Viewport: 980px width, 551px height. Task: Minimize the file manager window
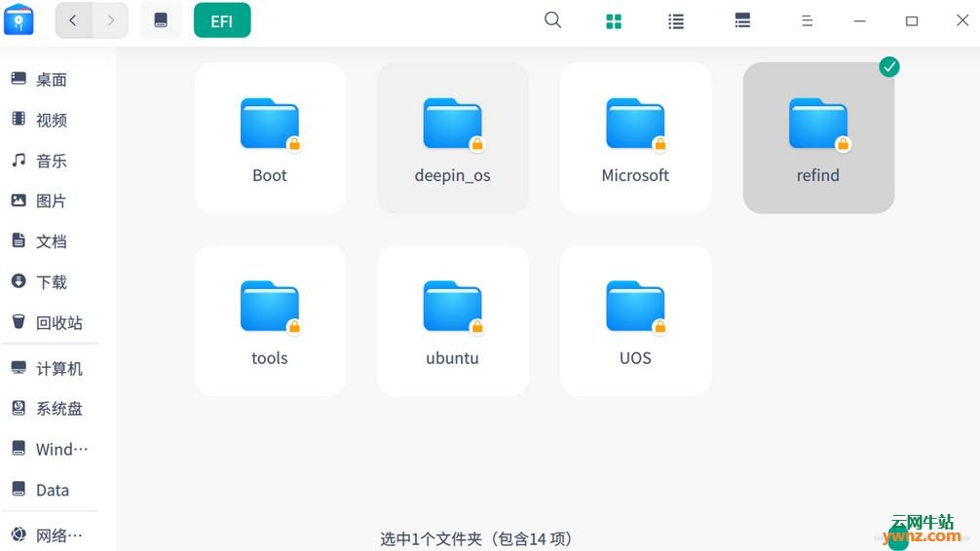click(x=860, y=20)
